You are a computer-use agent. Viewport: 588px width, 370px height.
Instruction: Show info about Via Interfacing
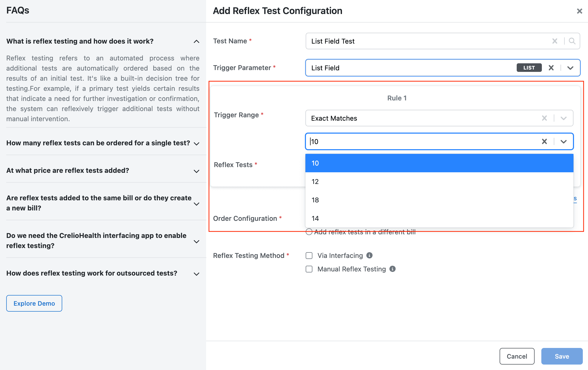point(369,255)
